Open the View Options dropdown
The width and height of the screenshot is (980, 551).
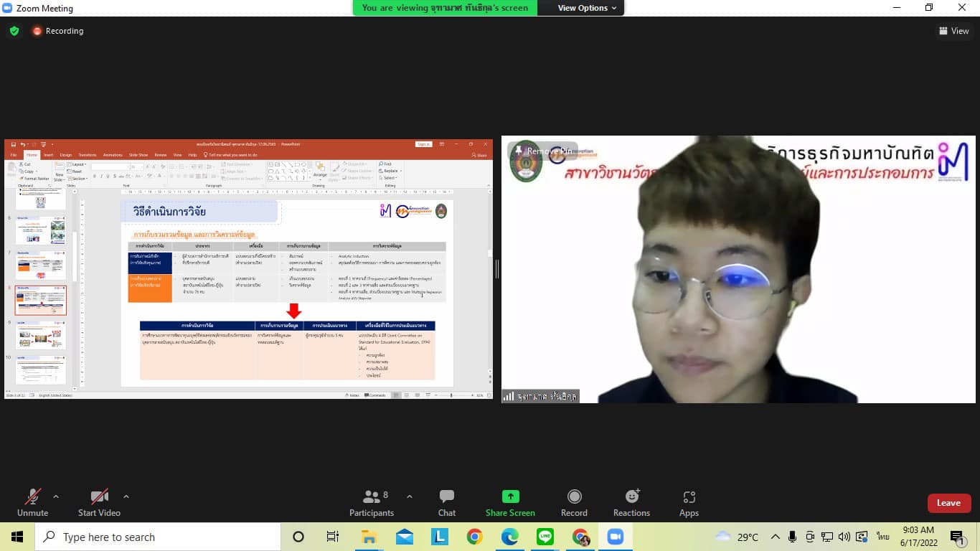pos(587,8)
